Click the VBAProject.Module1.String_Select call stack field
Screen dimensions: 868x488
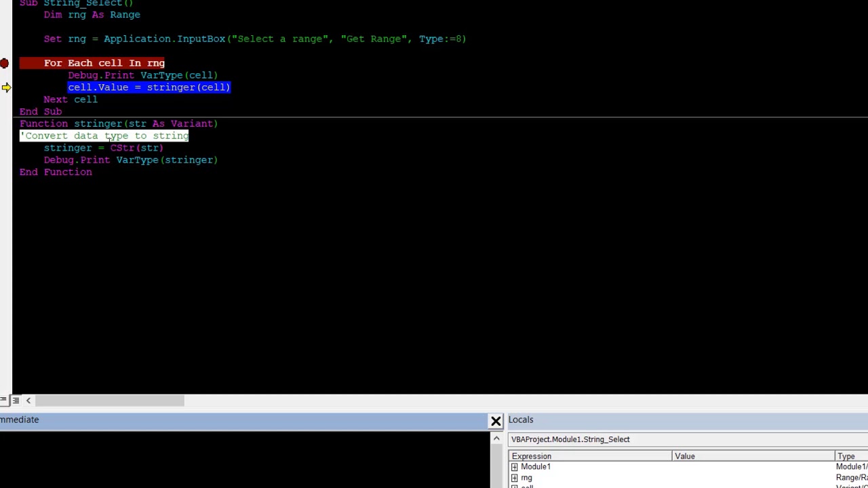click(688, 439)
